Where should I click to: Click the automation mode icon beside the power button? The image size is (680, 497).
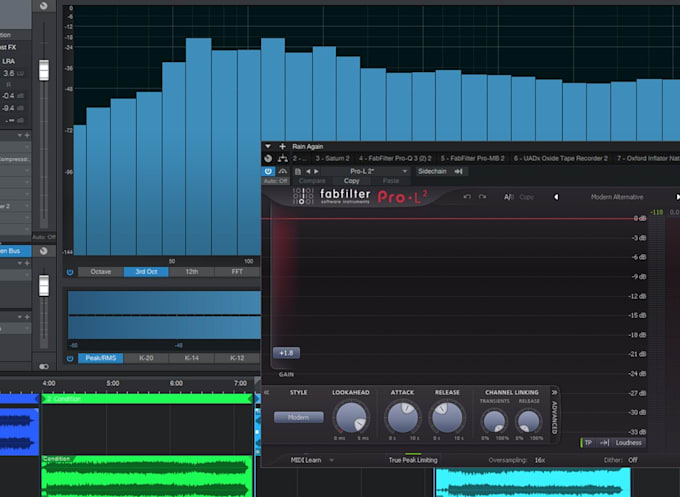pyautogui.click(x=283, y=171)
